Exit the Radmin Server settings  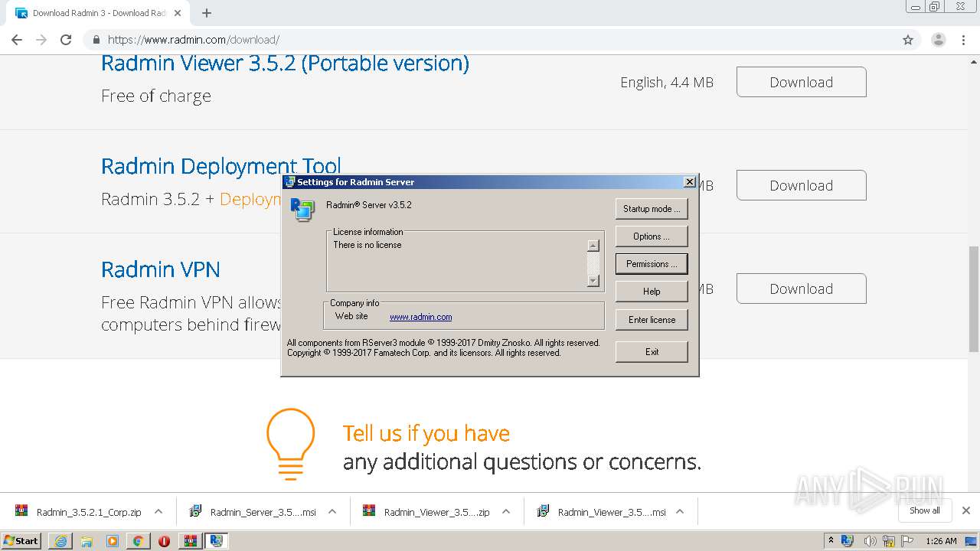[652, 352]
